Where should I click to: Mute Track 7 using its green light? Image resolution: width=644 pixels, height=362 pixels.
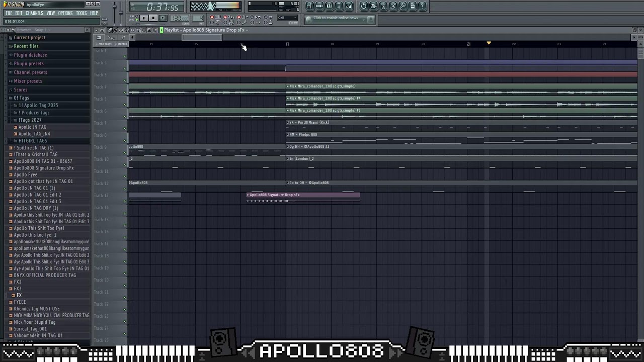[125, 128]
